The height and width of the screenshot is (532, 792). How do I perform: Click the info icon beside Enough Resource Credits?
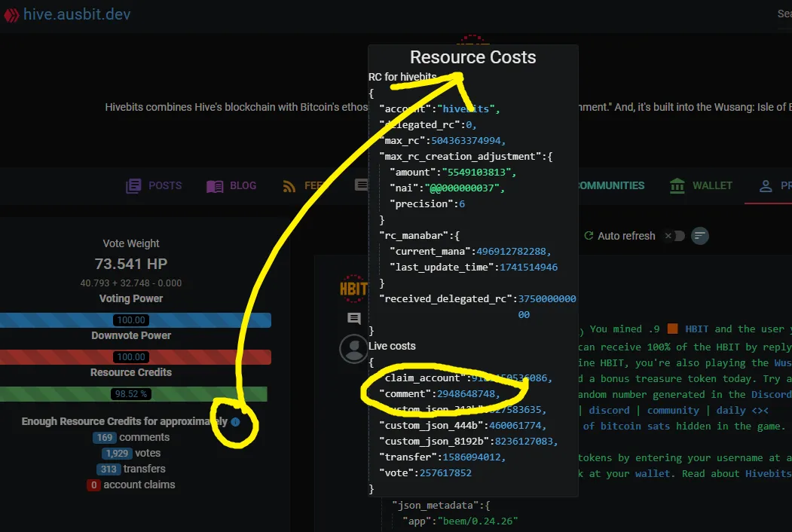coord(235,422)
